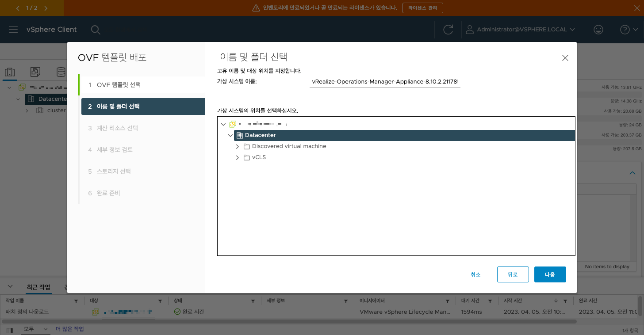This screenshot has width=644, height=335.
Task: Select the Storage inventory icon
Action: pos(61,72)
